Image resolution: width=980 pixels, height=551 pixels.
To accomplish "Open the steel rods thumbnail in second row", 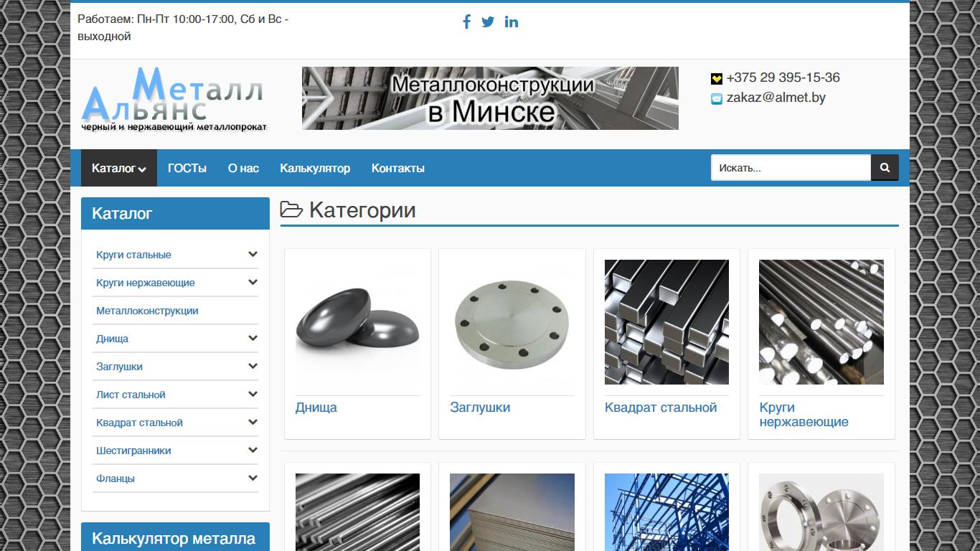I will [x=357, y=512].
